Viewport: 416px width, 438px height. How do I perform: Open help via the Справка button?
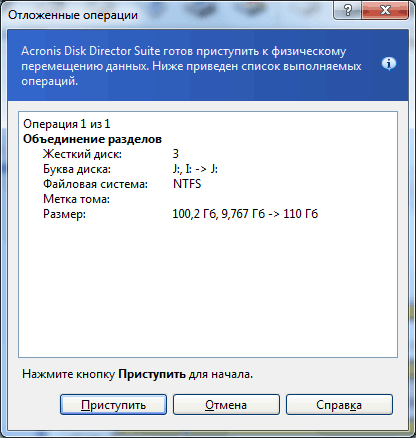click(x=339, y=405)
